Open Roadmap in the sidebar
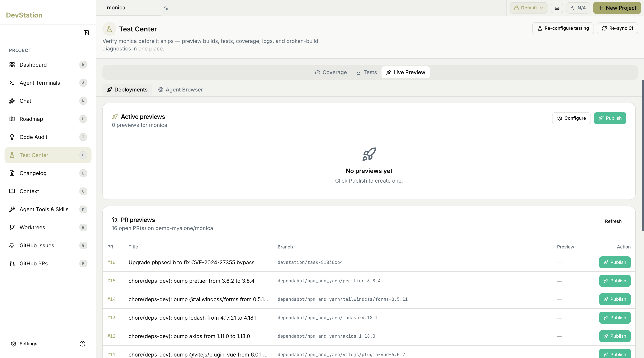The width and height of the screenshot is (644, 358). [48, 119]
